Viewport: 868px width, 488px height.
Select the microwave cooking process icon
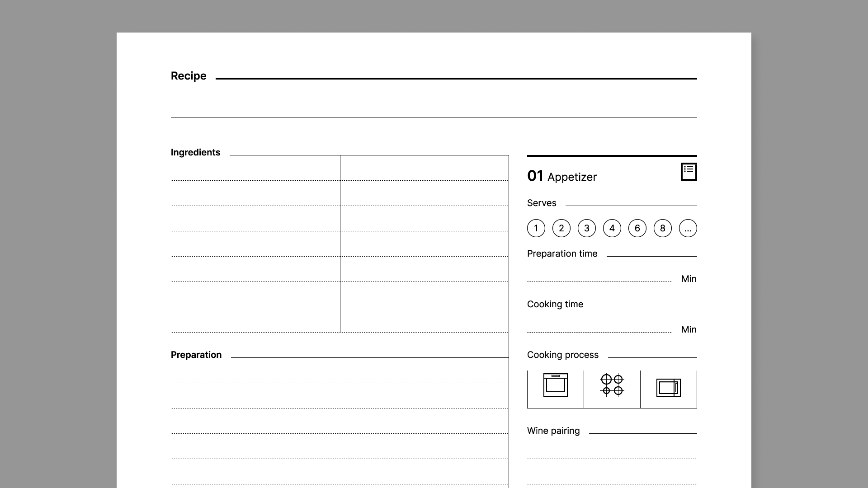point(668,388)
